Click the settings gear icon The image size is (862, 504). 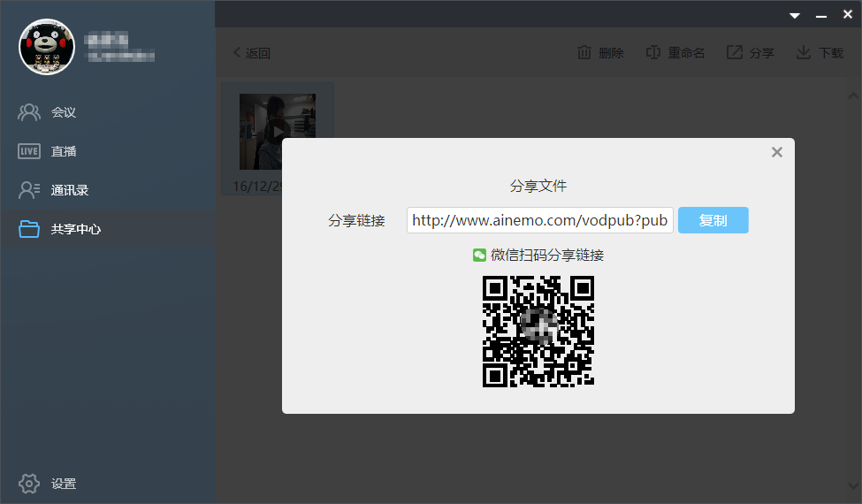[29, 484]
